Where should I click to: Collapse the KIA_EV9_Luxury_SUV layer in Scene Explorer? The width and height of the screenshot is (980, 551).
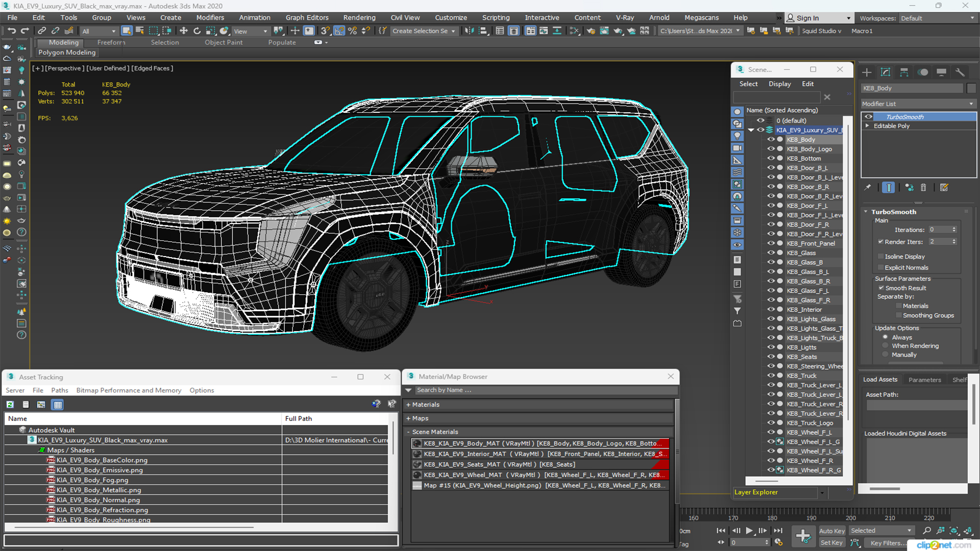(x=751, y=130)
